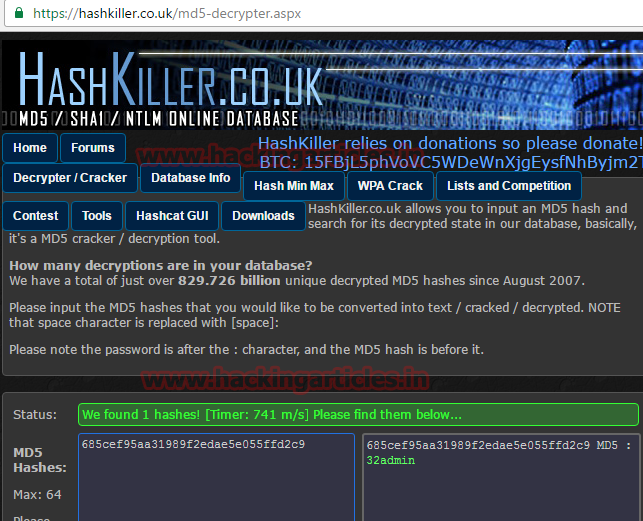
Task: Click HashKiller relies on donations text
Action: [x=450, y=143]
